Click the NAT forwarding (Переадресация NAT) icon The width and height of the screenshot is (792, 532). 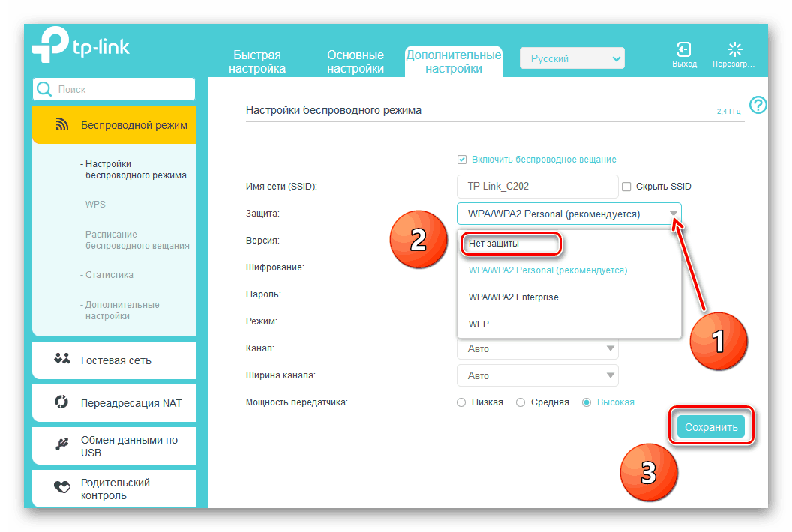62,402
